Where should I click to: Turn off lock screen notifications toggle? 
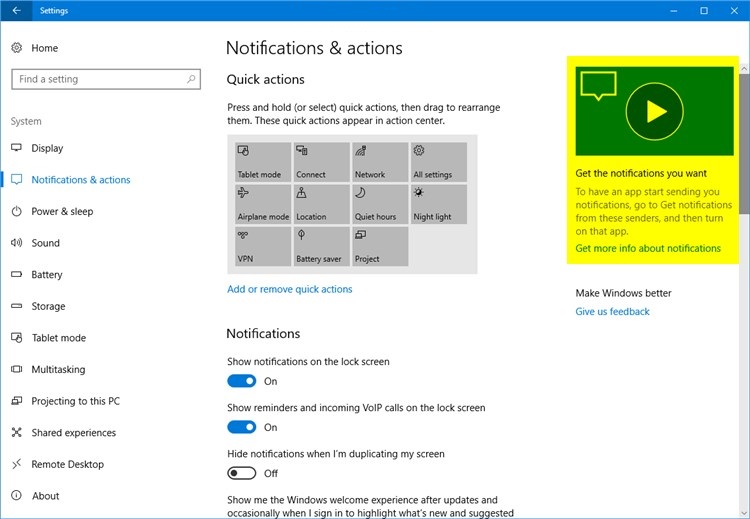point(242,381)
